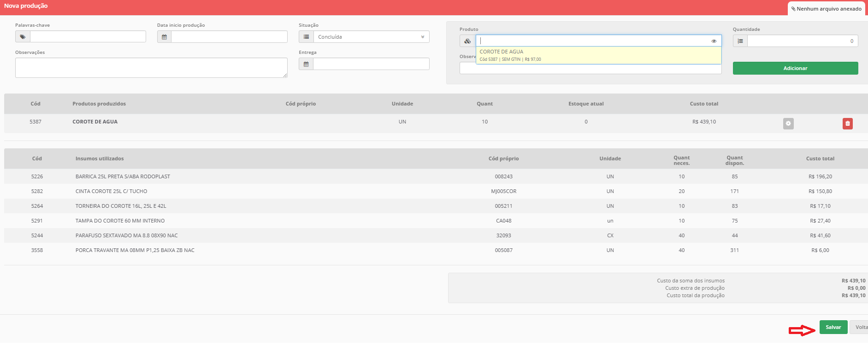
Task: Click COROTE DE AGUA in produced products
Action: [95, 122]
